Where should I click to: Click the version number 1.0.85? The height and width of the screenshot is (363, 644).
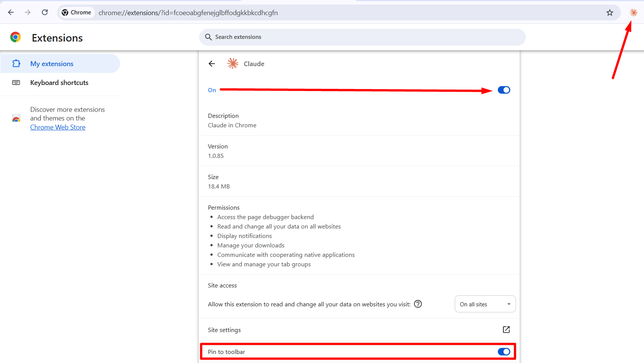click(x=216, y=156)
